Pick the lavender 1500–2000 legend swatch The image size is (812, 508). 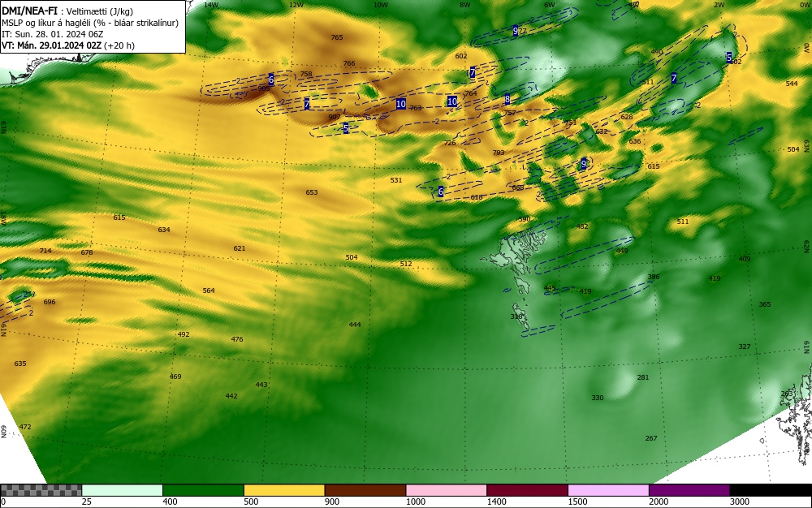click(x=608, y=490)
